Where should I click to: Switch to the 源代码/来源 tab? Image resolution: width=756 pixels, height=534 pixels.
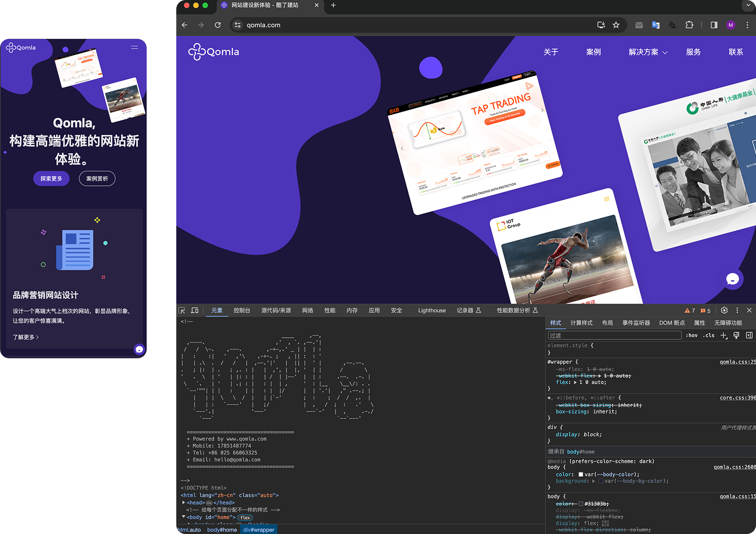[276, 310]
